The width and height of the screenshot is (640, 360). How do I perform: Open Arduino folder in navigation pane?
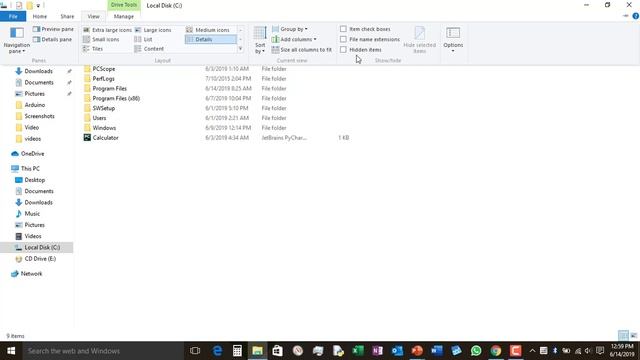pyautogui.click(x=35, y=105)
